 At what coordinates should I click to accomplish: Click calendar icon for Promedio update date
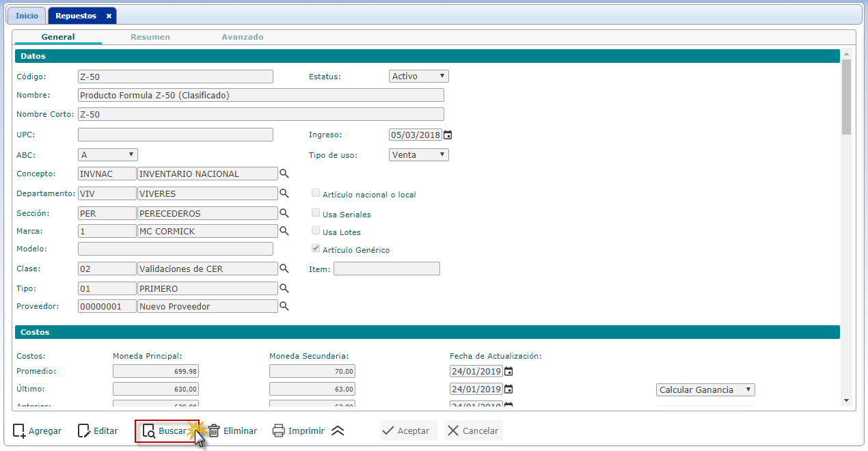(x=508, y=372)
